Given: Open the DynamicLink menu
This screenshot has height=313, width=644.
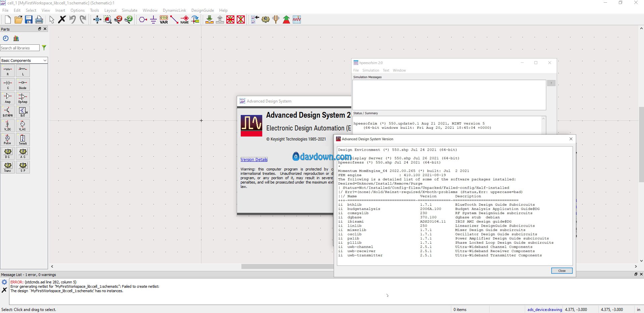Looking at the screenshot, I should (174, 10).
